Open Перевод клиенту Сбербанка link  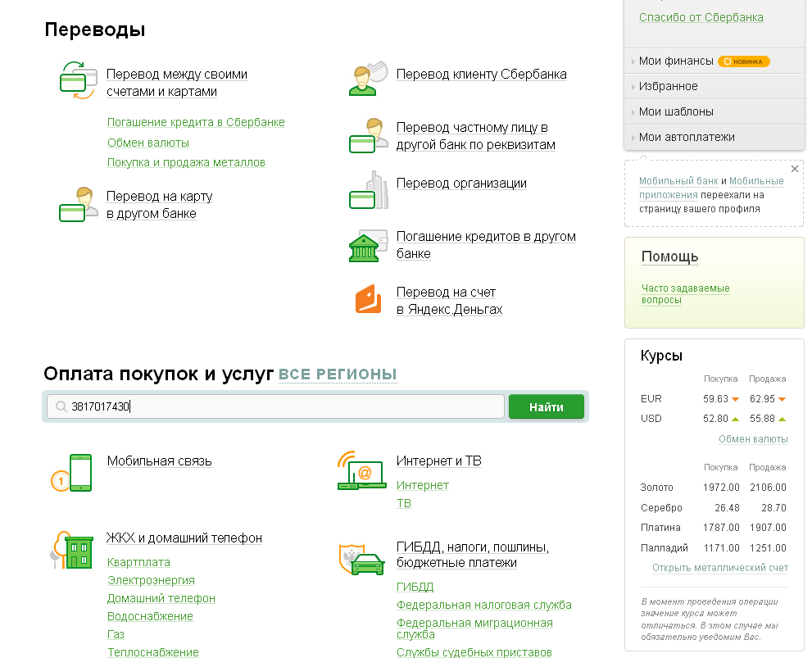pos(482,75)
